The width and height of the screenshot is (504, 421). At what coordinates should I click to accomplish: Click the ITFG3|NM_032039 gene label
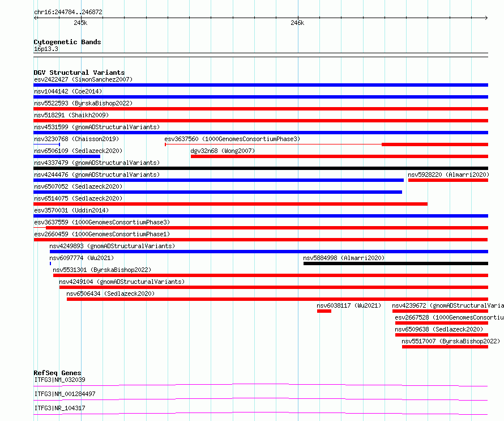point(59,380)
